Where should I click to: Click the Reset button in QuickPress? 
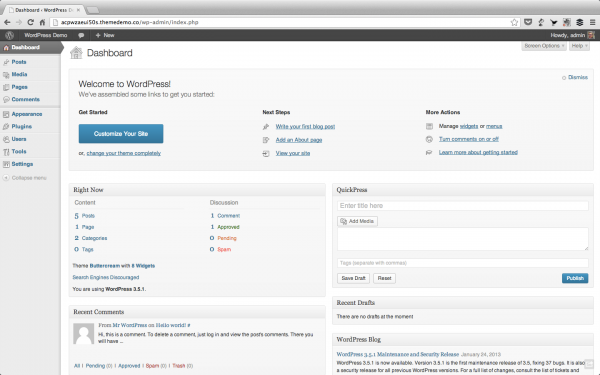pos(384,278)
